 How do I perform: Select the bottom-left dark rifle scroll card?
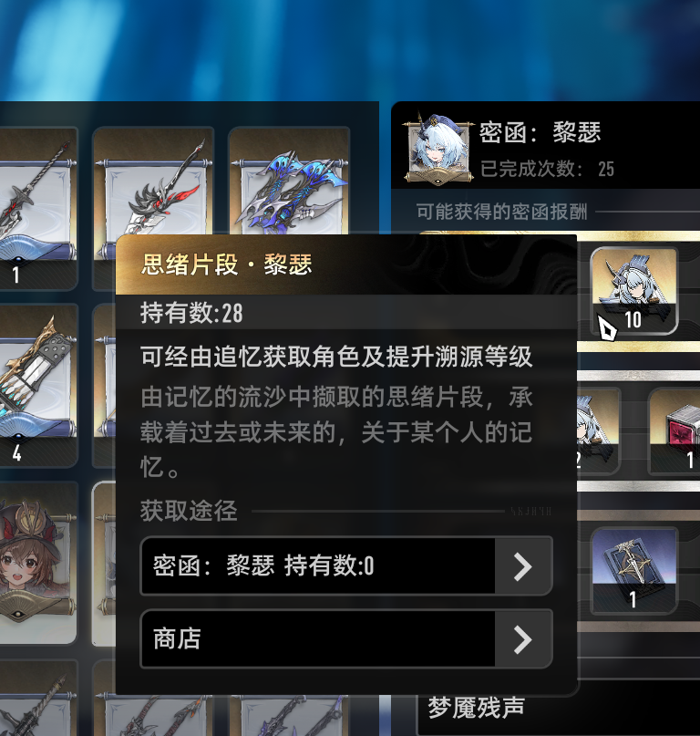pyautogui.click(x=37, y=698)
